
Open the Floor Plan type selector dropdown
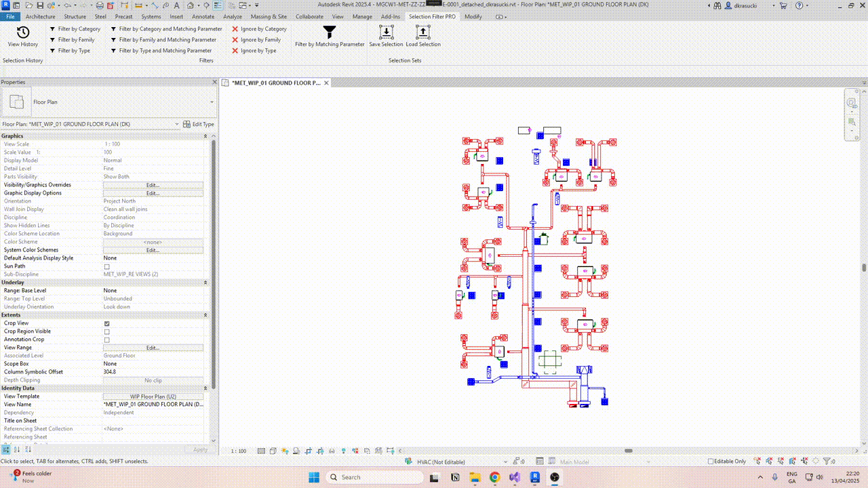[x=212, y=102]
